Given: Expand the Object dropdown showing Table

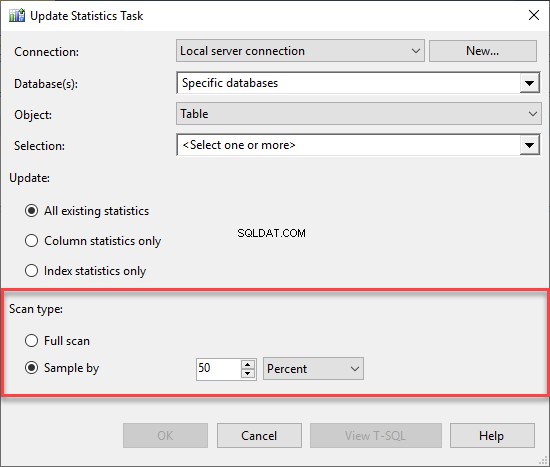Looking at the screenshot, I should 358,114.
